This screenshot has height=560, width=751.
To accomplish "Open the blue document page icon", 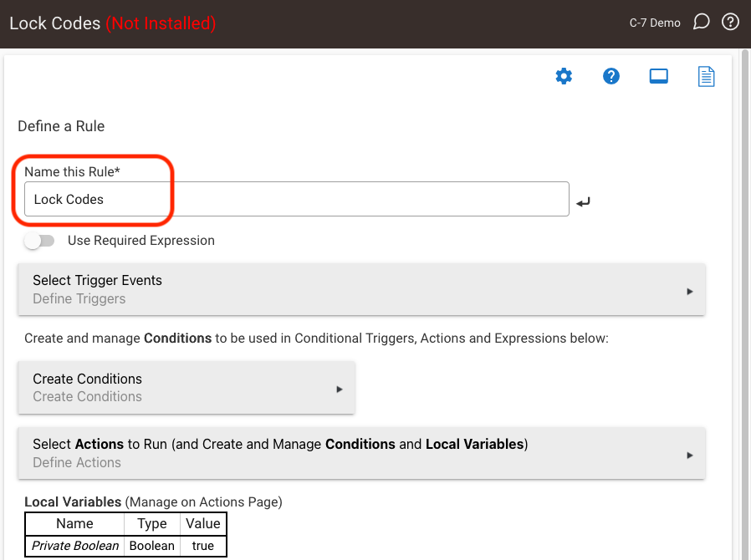I will tap(706, 77).
